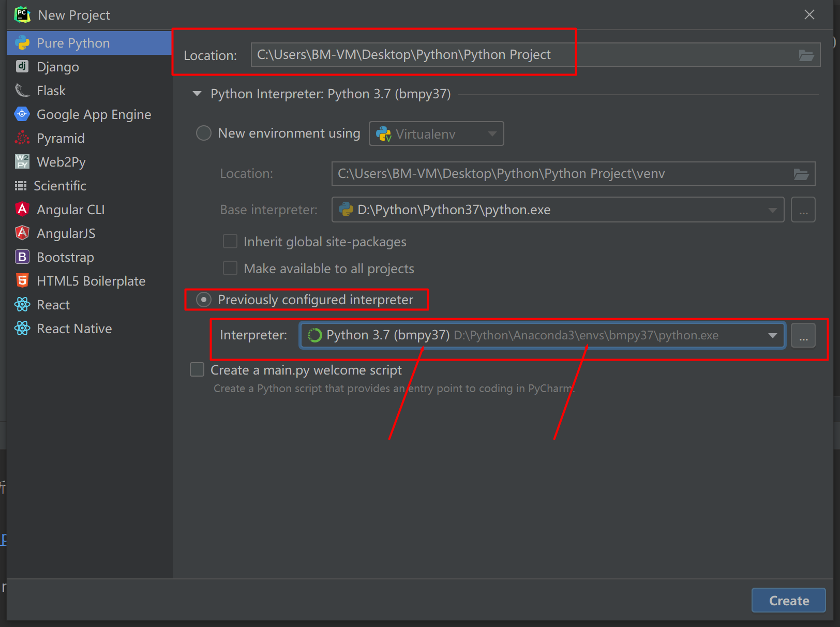
Task: Click the Pure Python snake icon
Action: click(22, 43)
